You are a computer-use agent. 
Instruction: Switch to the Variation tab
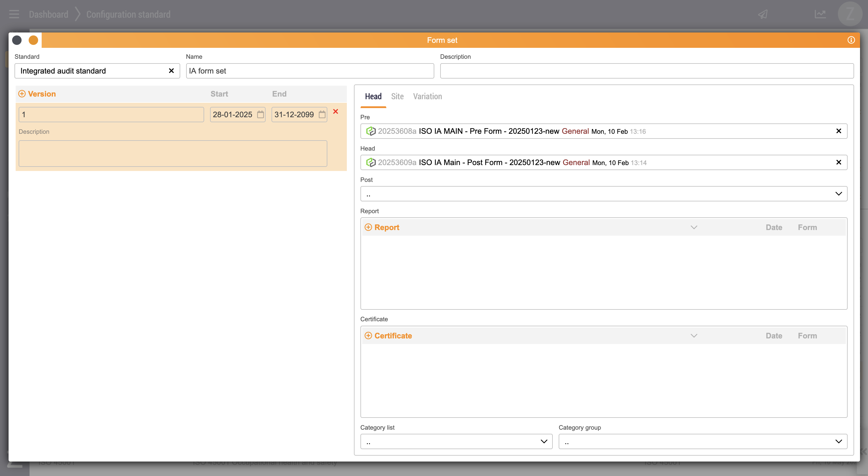pyautogui.click(x=427, y=97)
